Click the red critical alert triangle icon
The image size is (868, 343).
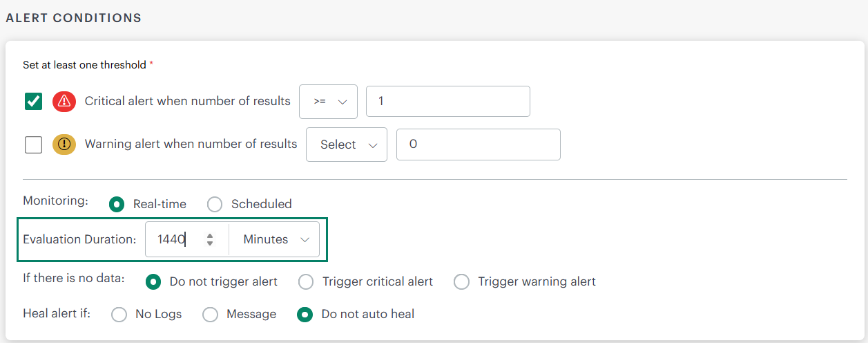pyautogui.click(x=64, y=102)
